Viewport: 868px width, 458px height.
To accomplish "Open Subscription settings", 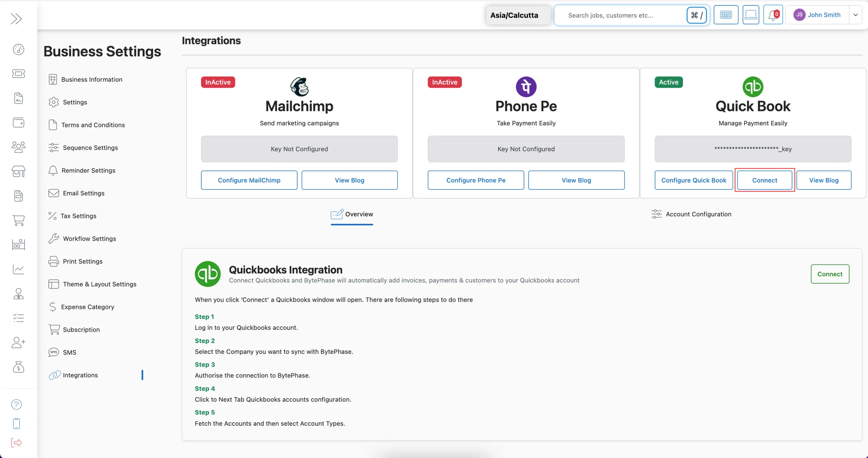I will (74, 329).
